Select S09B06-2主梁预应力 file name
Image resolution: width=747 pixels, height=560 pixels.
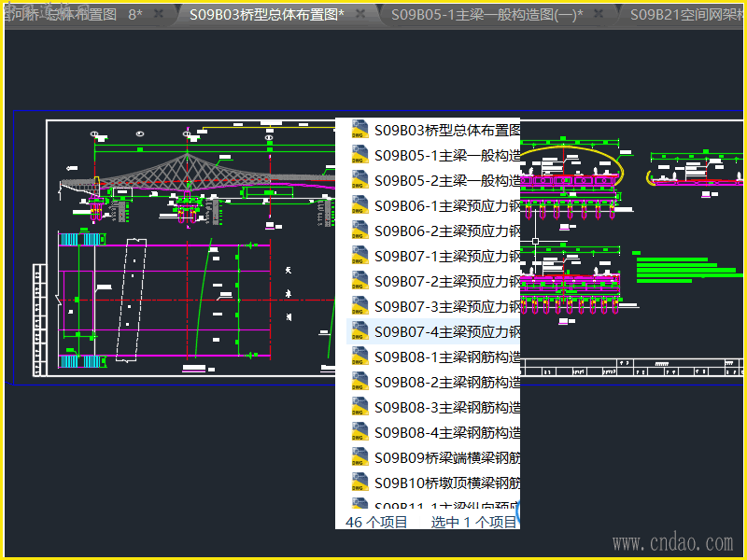coord(446,231)
